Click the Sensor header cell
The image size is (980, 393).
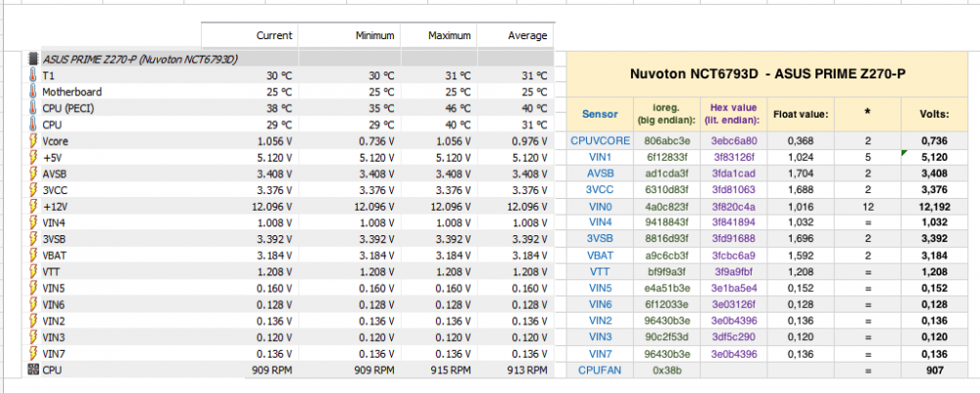click(600, 115)
